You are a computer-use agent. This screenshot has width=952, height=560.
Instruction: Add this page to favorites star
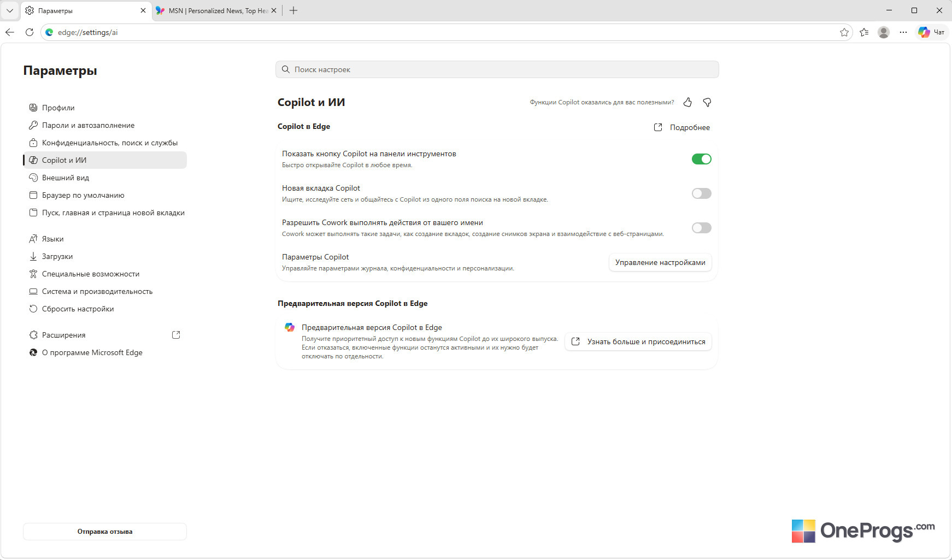[x=844, y=32]
